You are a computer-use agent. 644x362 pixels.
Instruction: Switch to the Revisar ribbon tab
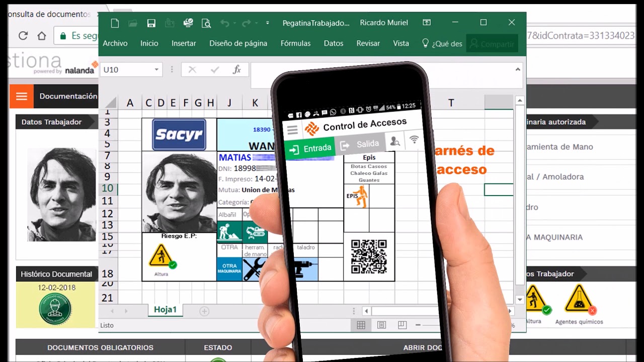(368, 44)
